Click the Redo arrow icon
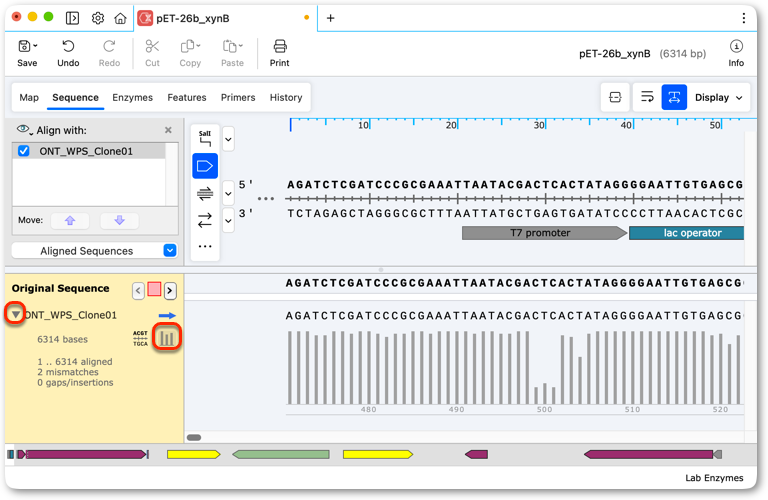The height and width of the screenshot is (500, 768). (x=109, y=47)
